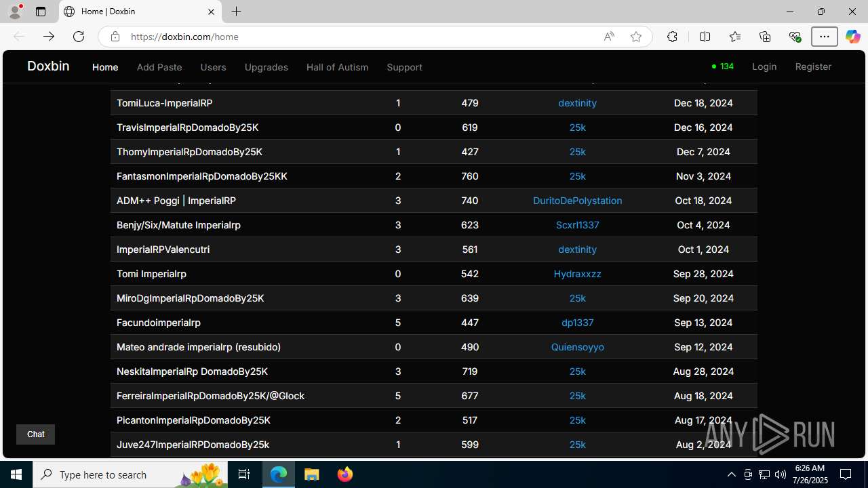Go forward with the arrow button
The width and height of the screenshot is (868, 488).
pos(49,37)
